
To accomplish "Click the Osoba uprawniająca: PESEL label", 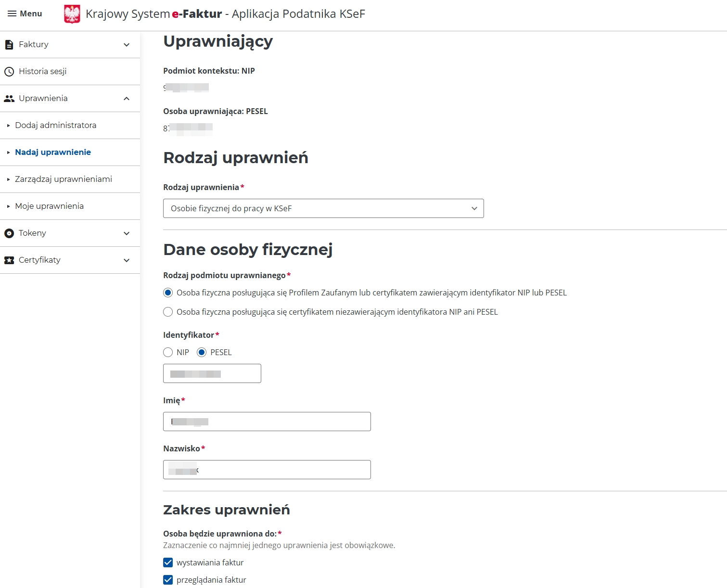I will (216, 111).
